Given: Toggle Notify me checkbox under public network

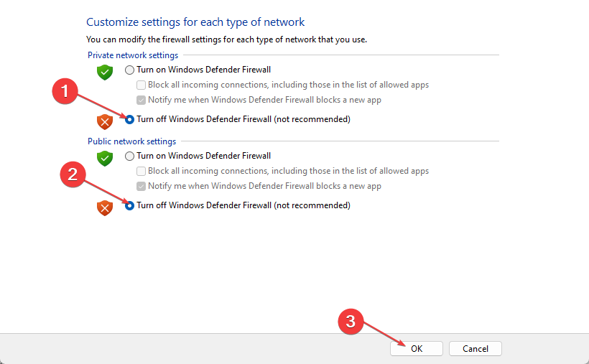Looking at the screenshot, I should coord(142,186).
